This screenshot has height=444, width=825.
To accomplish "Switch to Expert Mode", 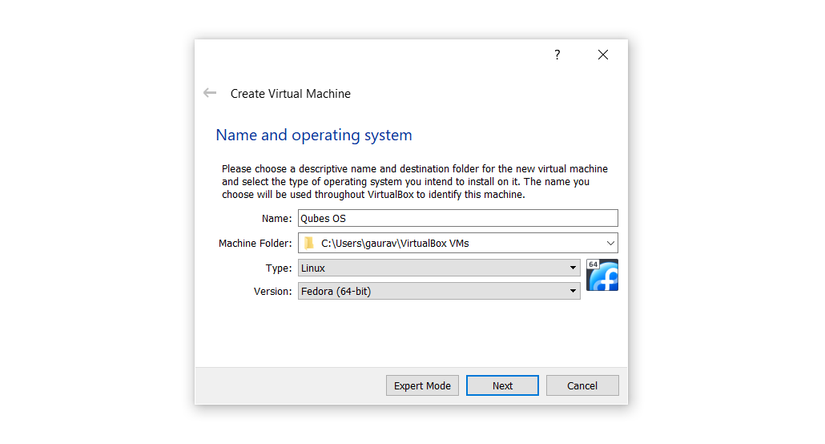I will [422, 386].
